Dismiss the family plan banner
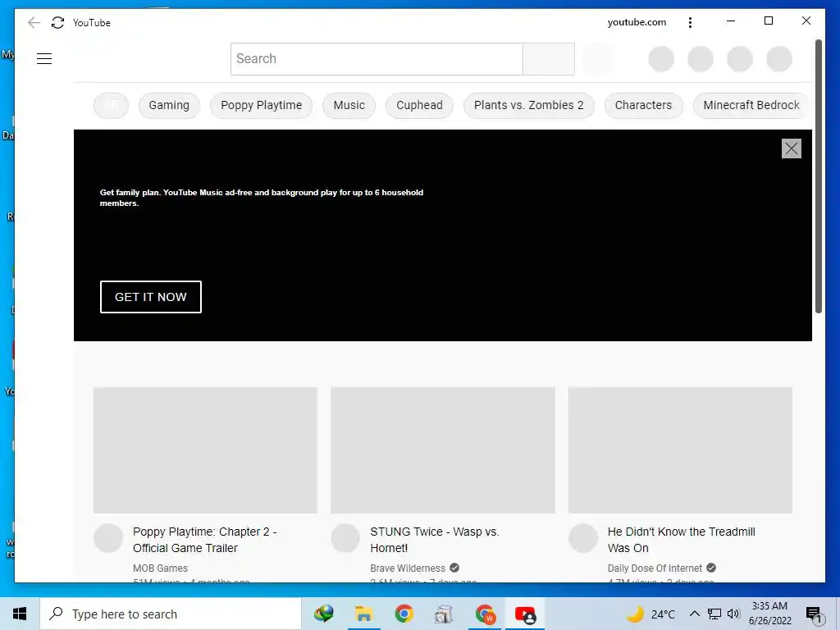The width and height of the screenshot is (840, 630). pyautogui.click(x=792, y=148)
